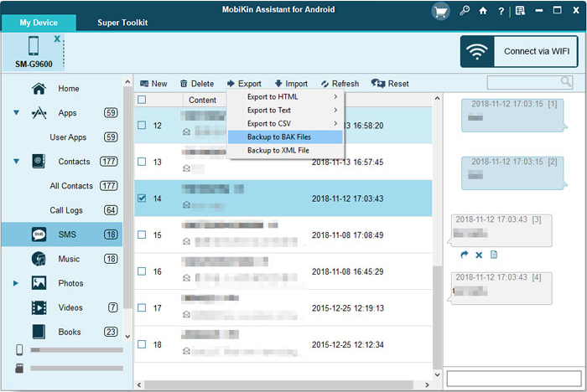Open All Contacts in sidebar
587x392 pixels.
pyautogui.click(x=71, y=186)
